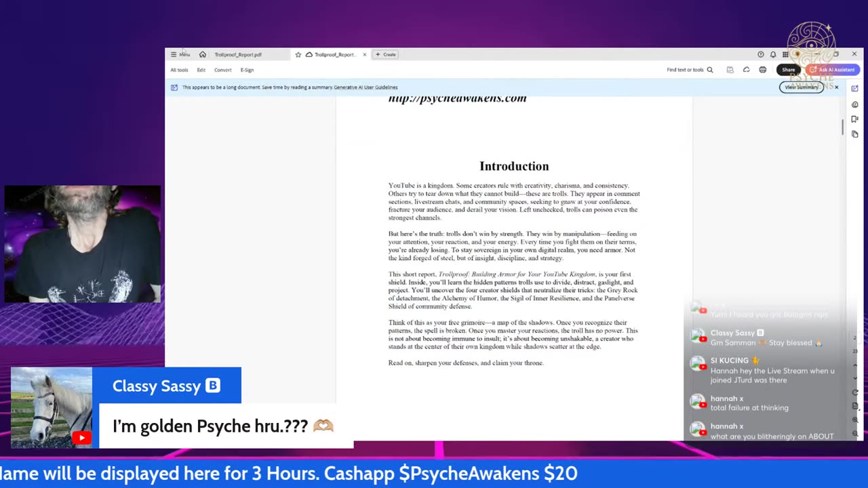Select the cloud-synced Trollproof_Report tab
The width and height of the screenshot is (868, 488).
tap(330, 54)
